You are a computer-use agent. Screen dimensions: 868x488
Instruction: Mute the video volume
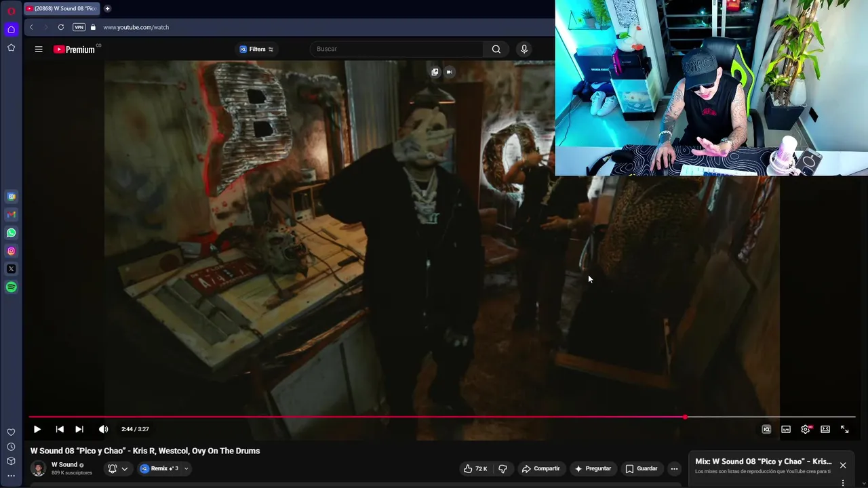click(x=103, y=429)
